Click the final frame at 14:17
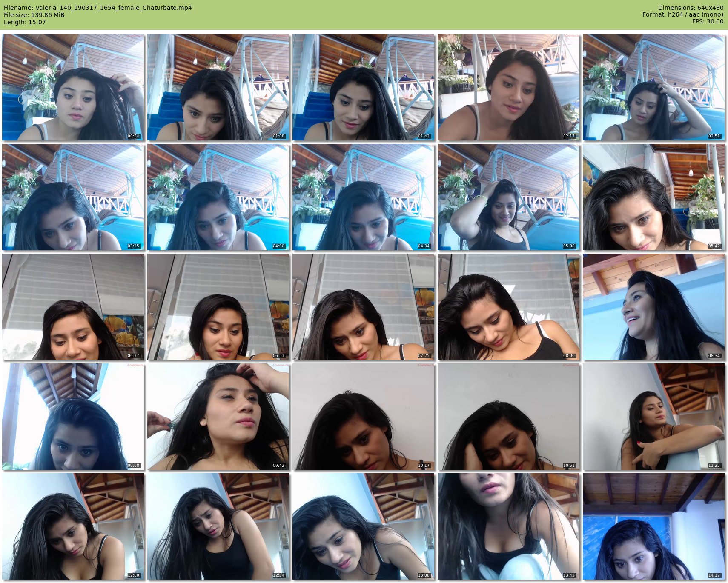 (654, 526)
